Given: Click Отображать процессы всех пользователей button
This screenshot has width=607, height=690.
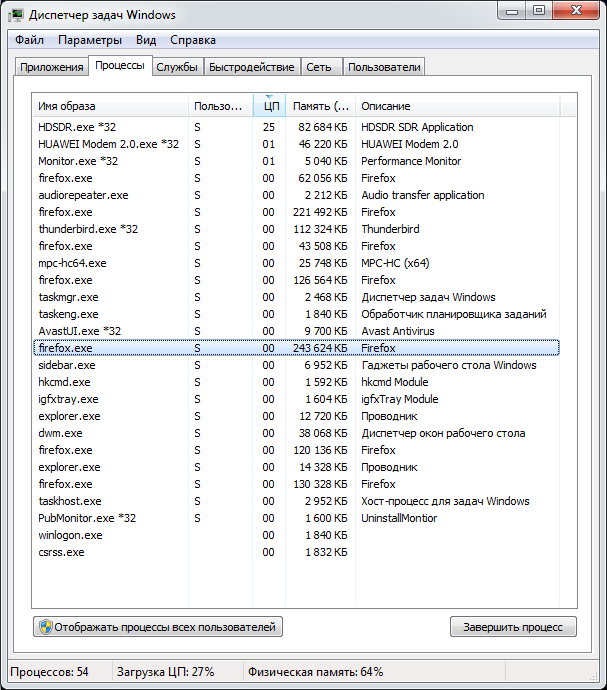Looking at the screenshot, I should pyautogui.click(x=158, y=627).
